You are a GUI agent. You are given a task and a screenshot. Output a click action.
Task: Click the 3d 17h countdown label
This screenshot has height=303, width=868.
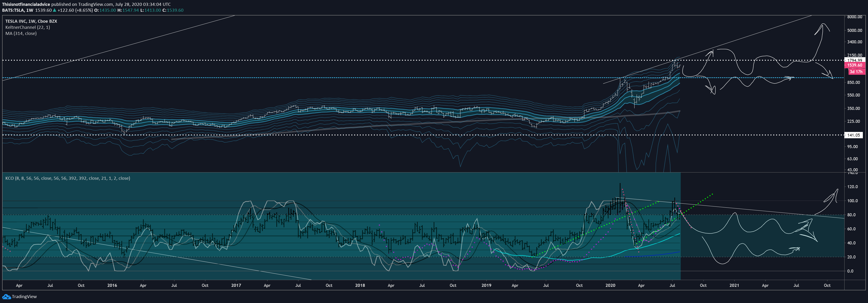pos(856,71)
